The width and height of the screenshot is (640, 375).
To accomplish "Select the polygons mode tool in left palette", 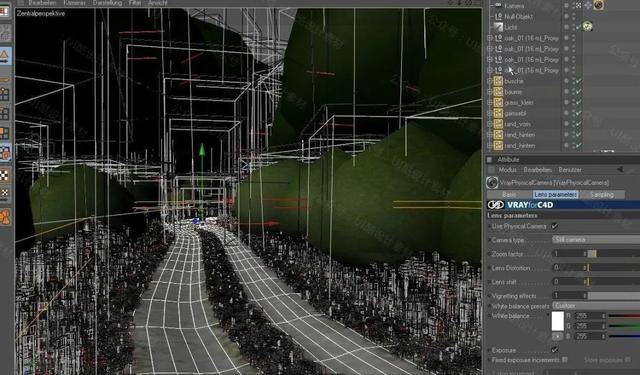I will (4, 133).
